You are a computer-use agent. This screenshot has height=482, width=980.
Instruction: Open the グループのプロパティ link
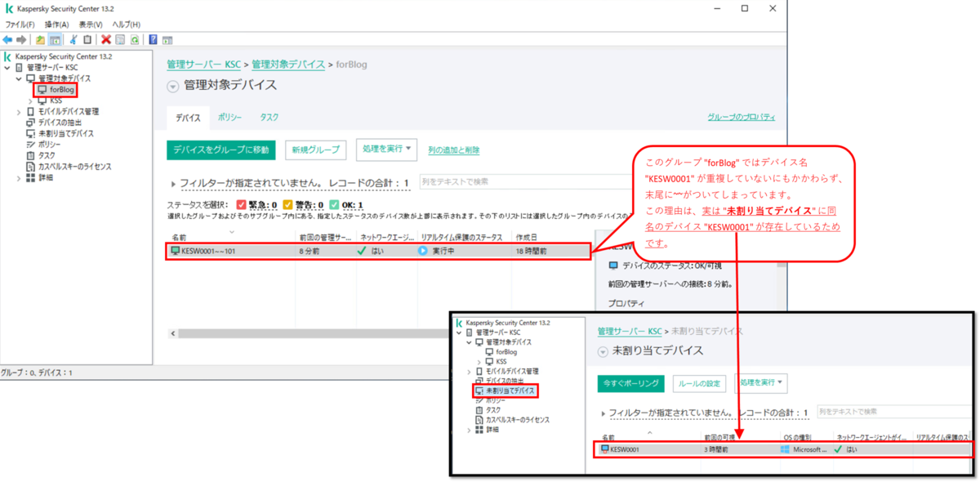[x=742, y=118]
